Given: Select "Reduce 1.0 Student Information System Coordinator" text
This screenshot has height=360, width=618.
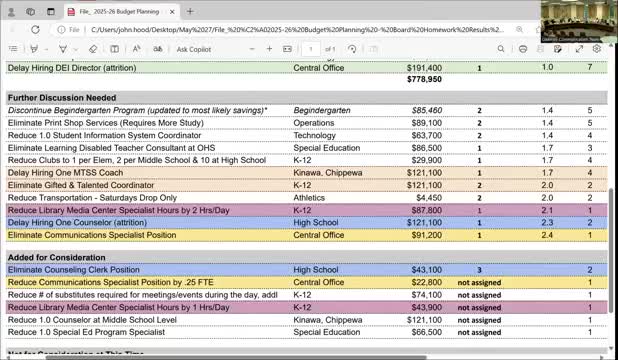Looking at the screenshot, I should (x=104, y=135).
